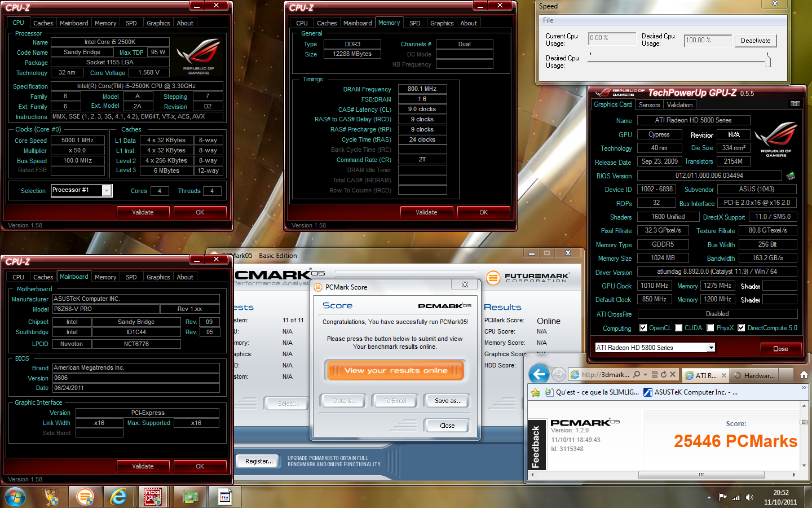Image resolution: width=812 pixels, height=508 pixels.
Task: Click the browser vertical scrollbar down arrow
Action: (805, 465)
